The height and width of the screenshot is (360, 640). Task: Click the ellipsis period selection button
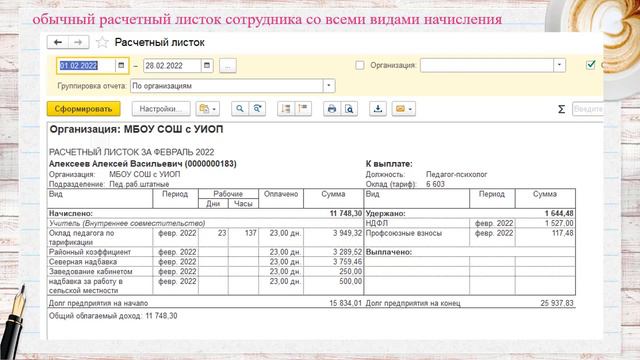coord(228,66)
